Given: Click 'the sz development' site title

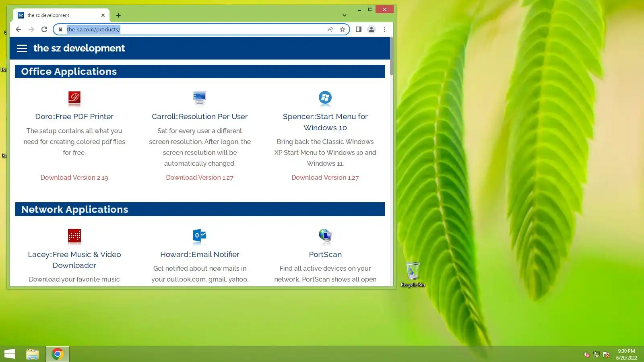Looking at the screenshot, I should click(79, 48).
